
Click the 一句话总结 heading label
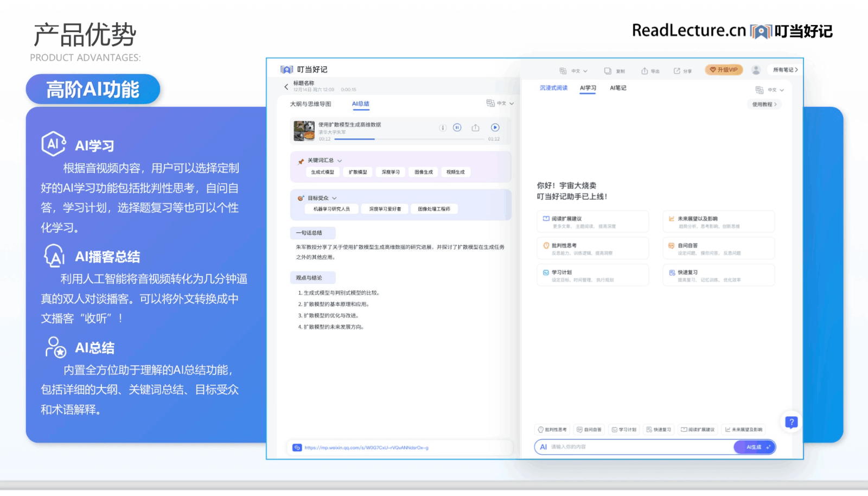312,233
